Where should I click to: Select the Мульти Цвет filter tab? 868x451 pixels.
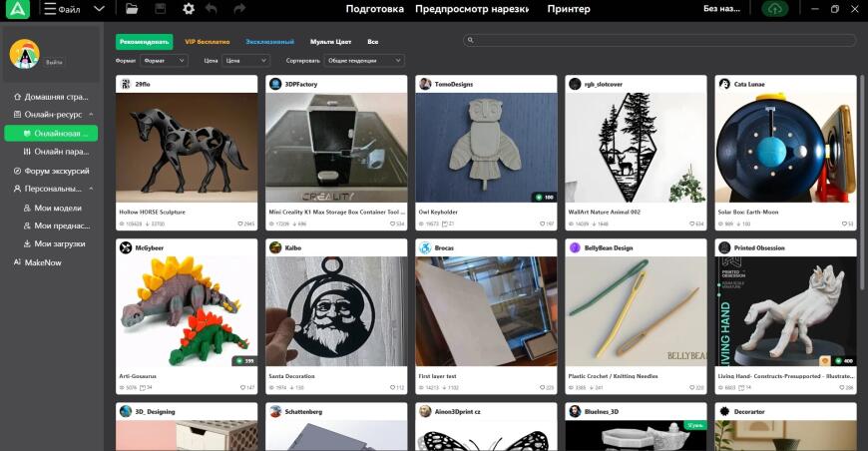click(x=330, y=42)
